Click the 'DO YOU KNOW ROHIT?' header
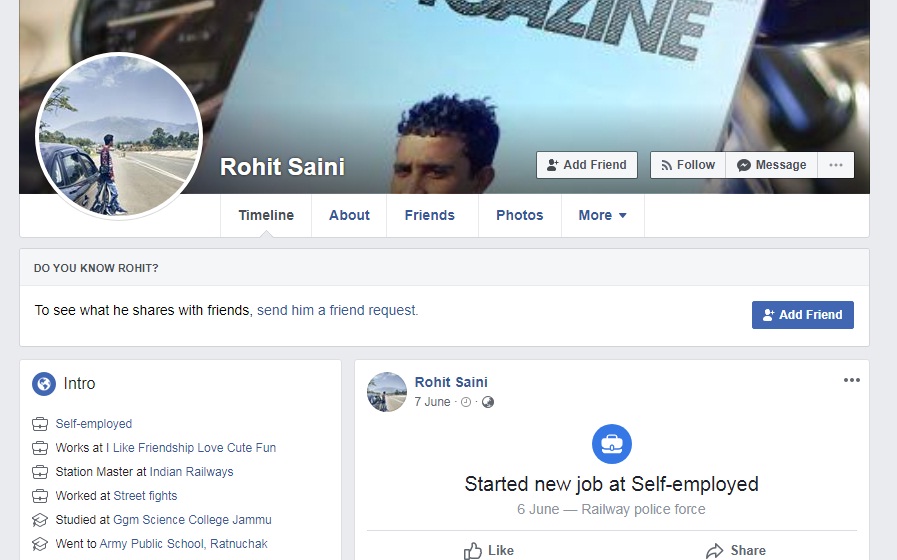 click(96, 268)
